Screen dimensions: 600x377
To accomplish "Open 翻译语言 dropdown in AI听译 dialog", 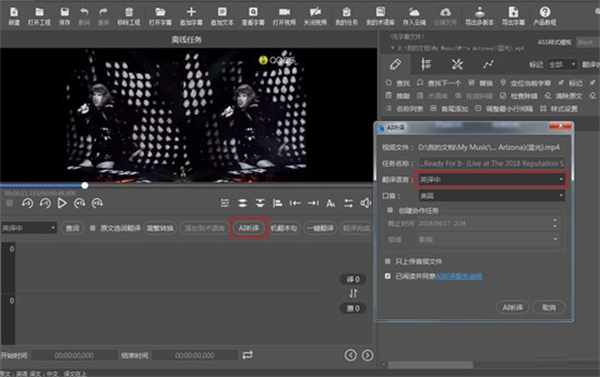I will click(x=491, y=180).
